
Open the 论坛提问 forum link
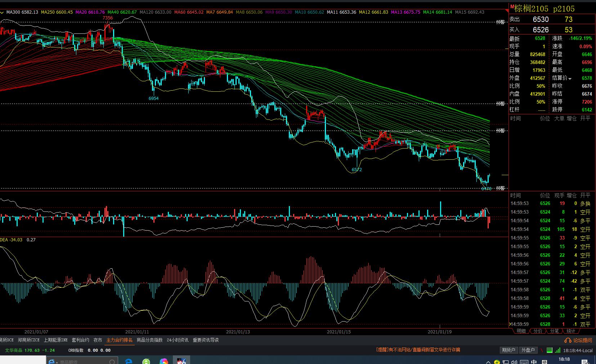(x=583, y=340)
